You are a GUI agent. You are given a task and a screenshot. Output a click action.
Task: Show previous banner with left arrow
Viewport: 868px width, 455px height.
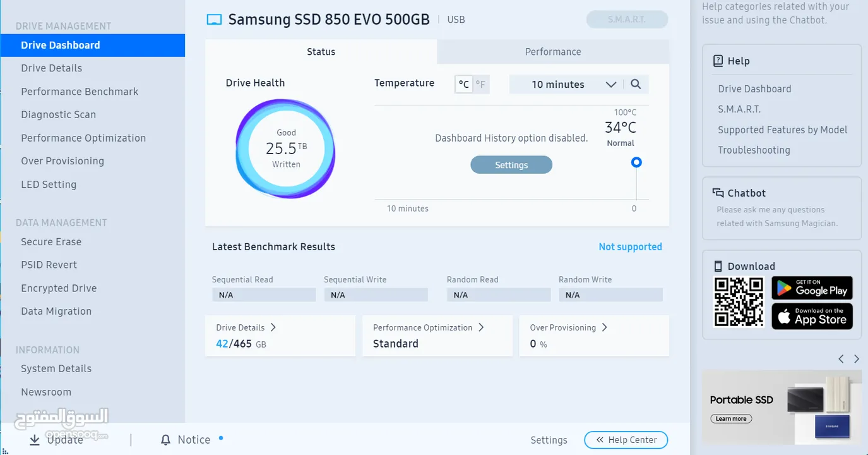pos(841,359)
